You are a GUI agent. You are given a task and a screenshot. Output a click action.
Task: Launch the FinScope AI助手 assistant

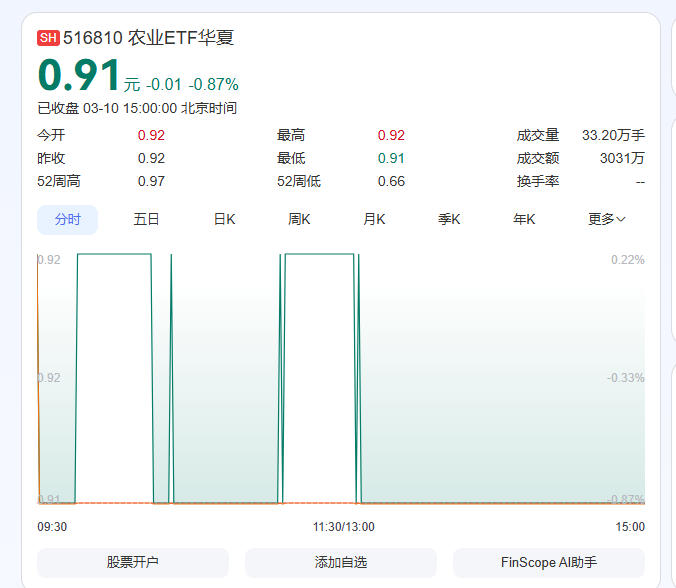(548, 562)
